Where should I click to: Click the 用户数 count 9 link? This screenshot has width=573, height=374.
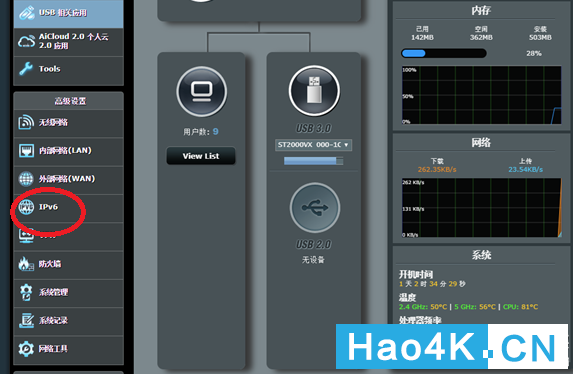pyautogui.click(x=216, y=132)
